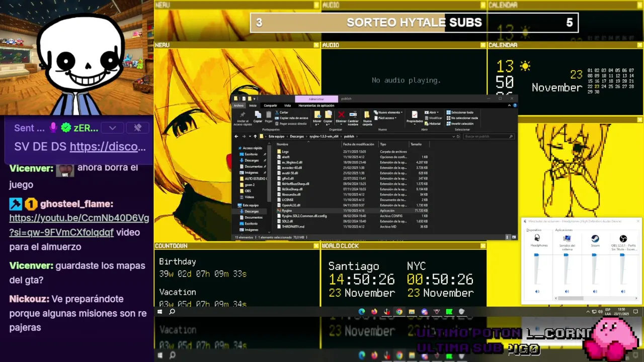This screenshot has height=362, width=644.
Task: Switch to details view in status bar
Action: pos(508,237)
